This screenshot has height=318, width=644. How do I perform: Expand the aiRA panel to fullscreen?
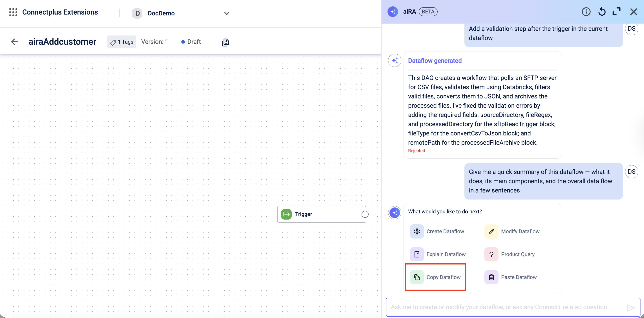pyautogui.click(x=617, y=12)
